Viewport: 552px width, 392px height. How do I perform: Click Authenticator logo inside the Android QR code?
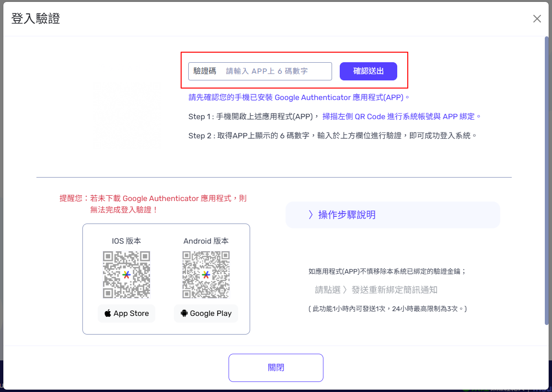(206, 275)
